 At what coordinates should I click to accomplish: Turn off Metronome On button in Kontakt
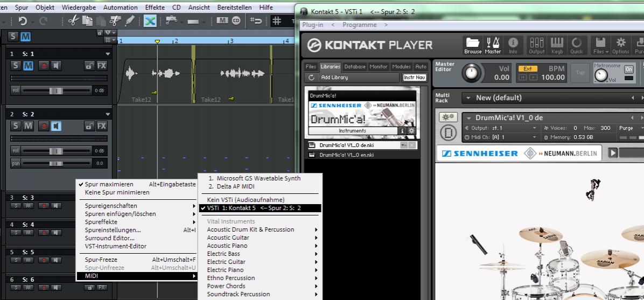(x=629, y=69)
